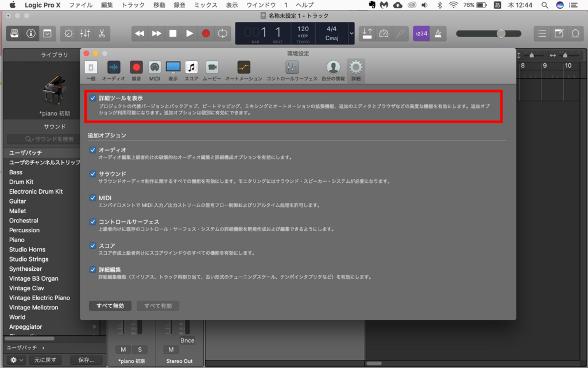The width and height of the screenshot is (588, 368).
Task: Open the Apple menu
Action: click(13, 5)
